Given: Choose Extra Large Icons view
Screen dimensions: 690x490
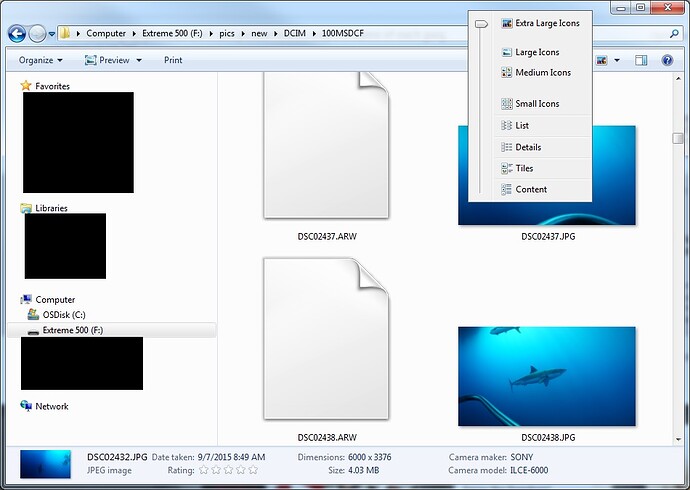Looking at the screenshot, I should pos(541,23).
